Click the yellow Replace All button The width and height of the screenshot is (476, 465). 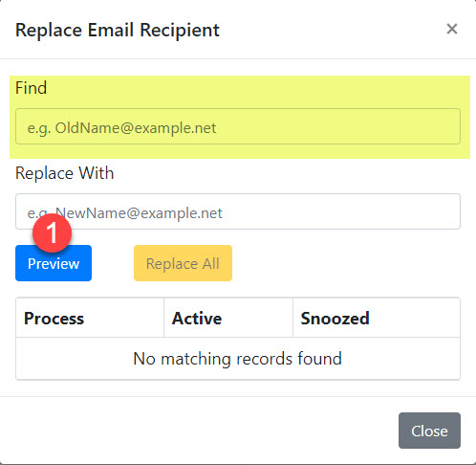pyautogui.click(x=183, y=263)
